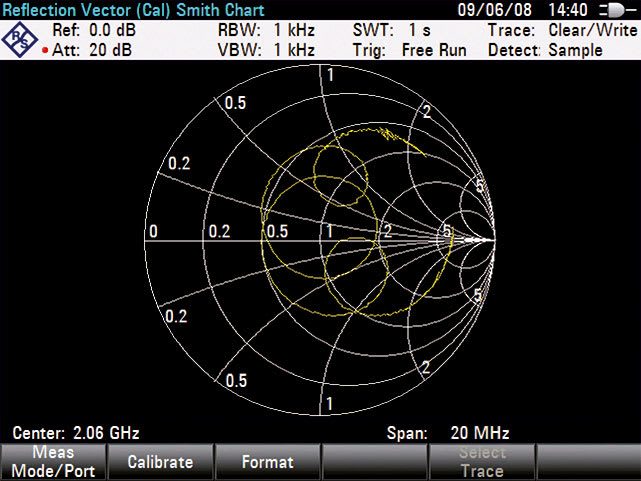Viewport: 641px width, 481px height.
Task: Click the red Att indicator dot
Action: pos(45,51)
